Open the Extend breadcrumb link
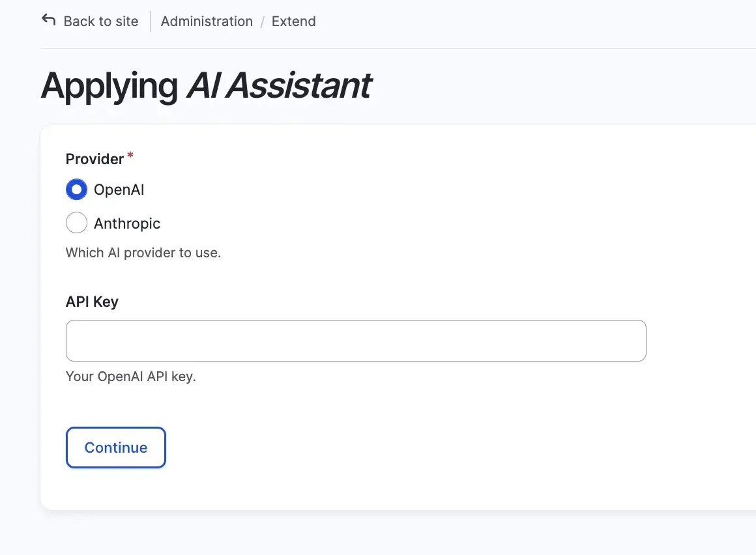Viewport: 756px width, 555px height. [293, 21]
